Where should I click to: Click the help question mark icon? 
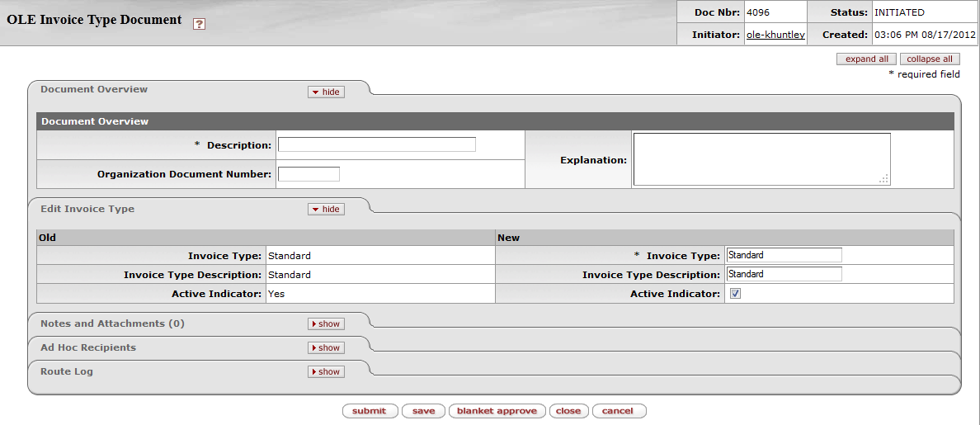pyautogui.click(x=199, y=24)
